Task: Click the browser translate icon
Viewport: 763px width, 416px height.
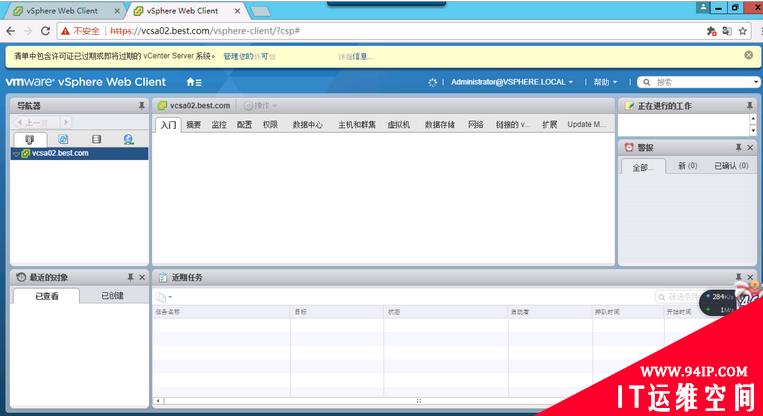Action: pos(727,31)
